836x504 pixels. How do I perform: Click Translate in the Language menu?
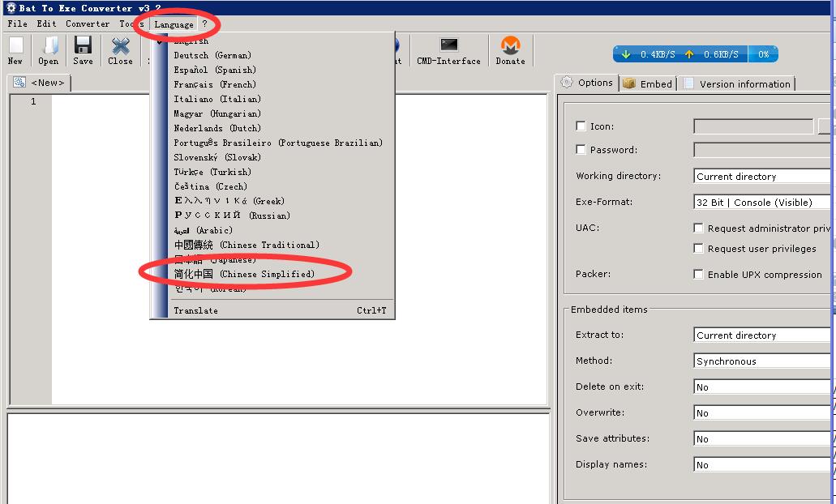pos(196,311)
